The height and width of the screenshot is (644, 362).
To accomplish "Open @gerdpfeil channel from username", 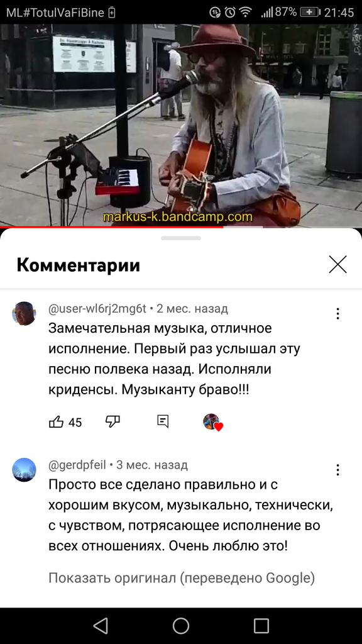I will point(77,465).
